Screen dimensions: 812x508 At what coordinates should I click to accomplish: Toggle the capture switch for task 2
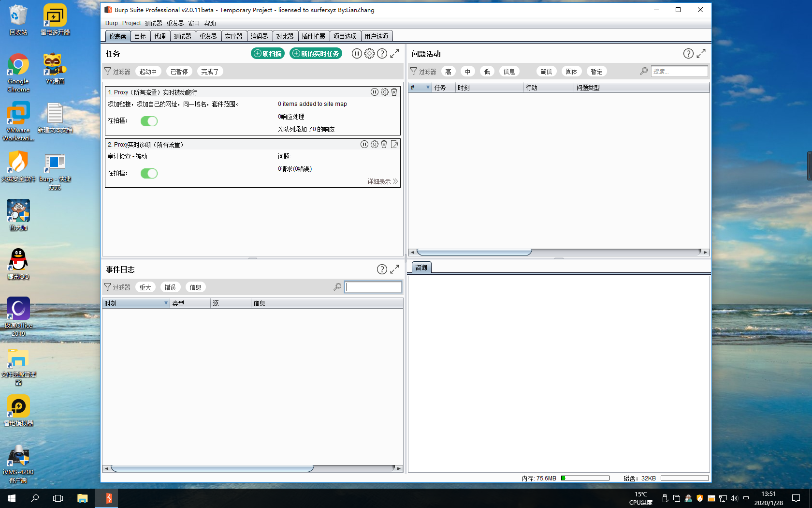[149, 173]
